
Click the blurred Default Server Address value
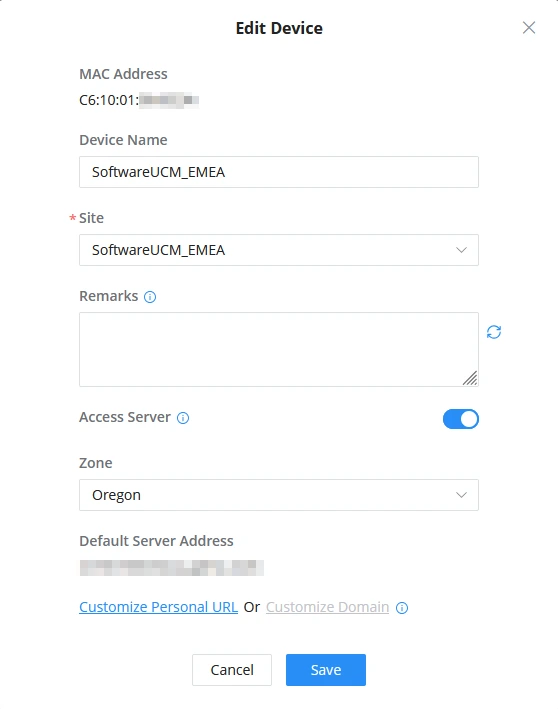[171, 567]
